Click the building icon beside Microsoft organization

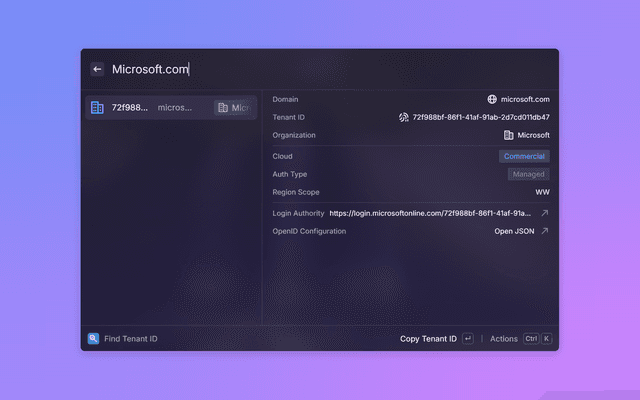pos(508,135)
